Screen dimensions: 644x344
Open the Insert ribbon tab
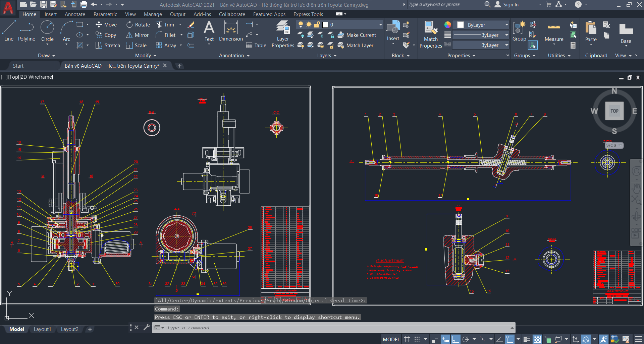[51, 14]
